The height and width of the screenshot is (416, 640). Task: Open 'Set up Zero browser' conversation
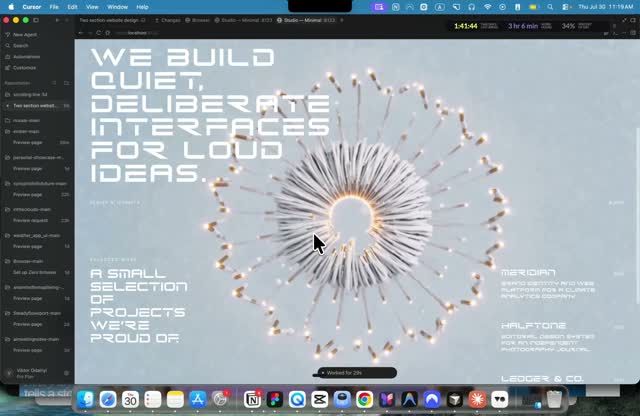pos(35,272)
